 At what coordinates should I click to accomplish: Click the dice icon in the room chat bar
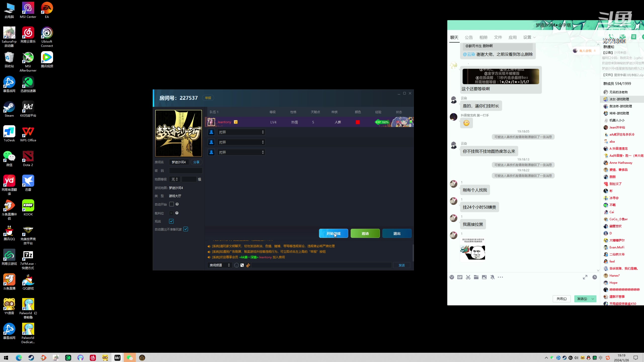[x=242, y=265]
